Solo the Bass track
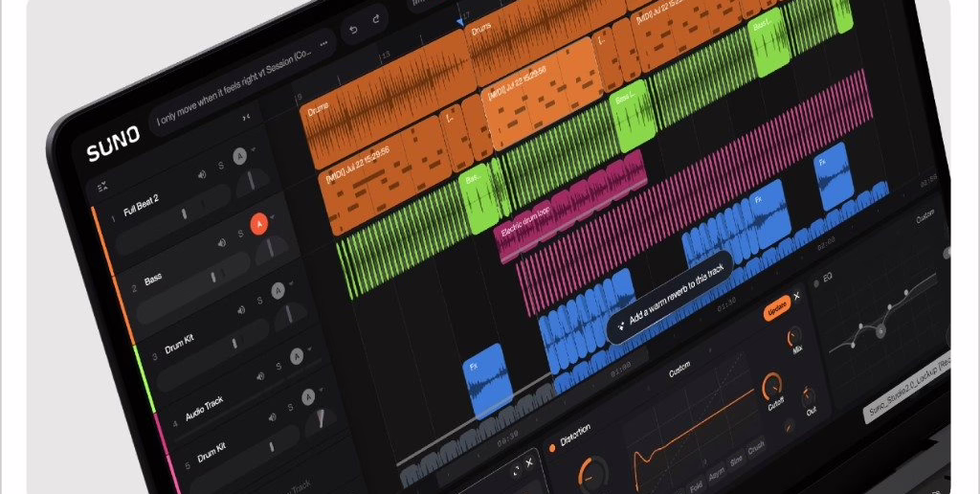 click(240, 234)
